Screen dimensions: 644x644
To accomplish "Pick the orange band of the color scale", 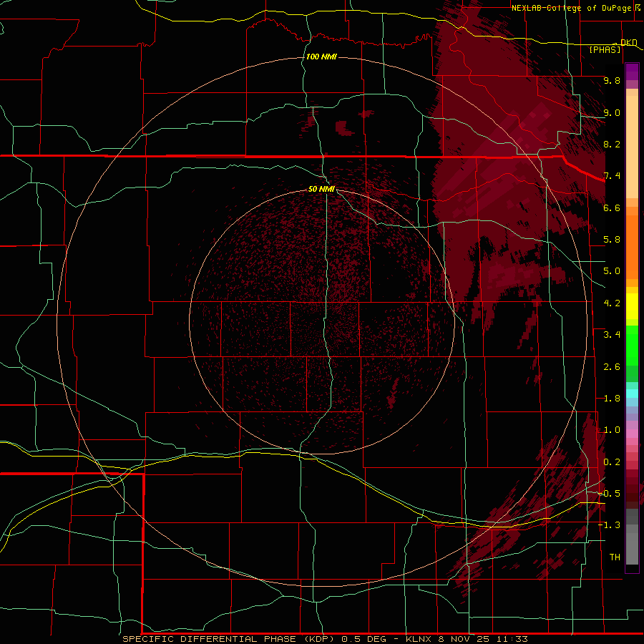I will pyautogui.click(x=632, y=246).
